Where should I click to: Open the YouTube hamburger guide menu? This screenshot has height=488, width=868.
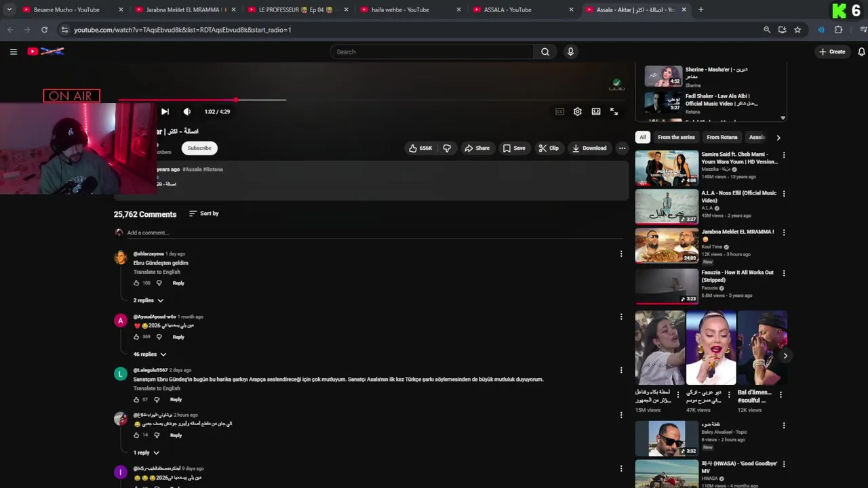click(13, 52)
